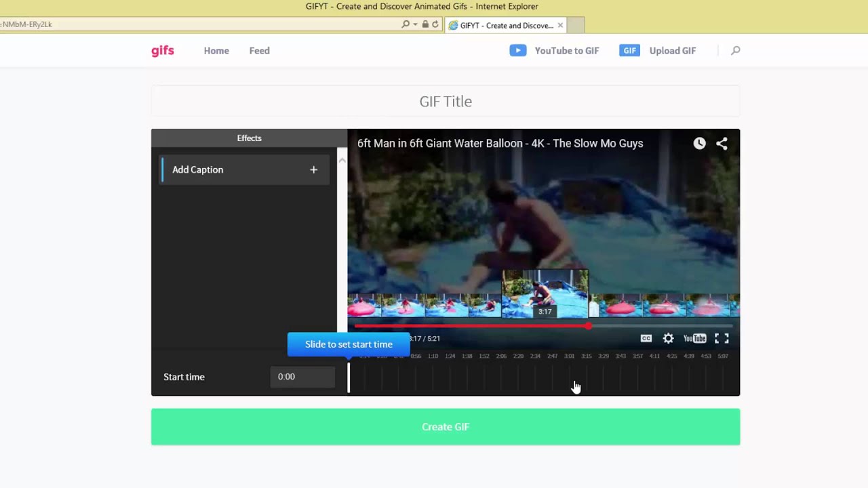Click the YouTube logo in player
This screenshot has width=868, height=488.
(x=694, y=338)
